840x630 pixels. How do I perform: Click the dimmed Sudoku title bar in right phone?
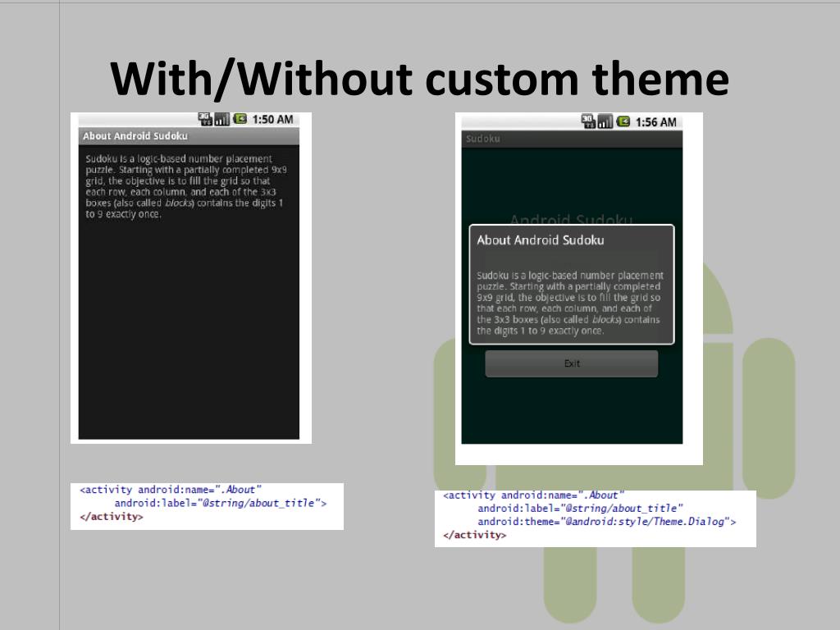pyautogui.click(x=572, y=139)
